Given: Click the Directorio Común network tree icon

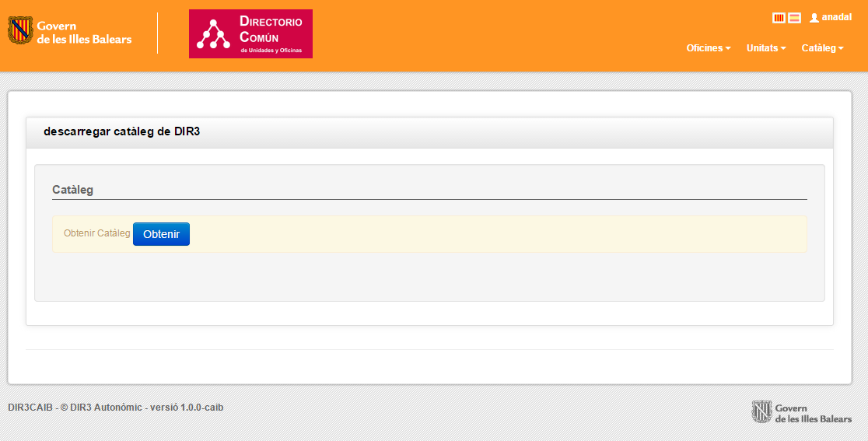Looking at the screenshot, I should coord(213,34).
